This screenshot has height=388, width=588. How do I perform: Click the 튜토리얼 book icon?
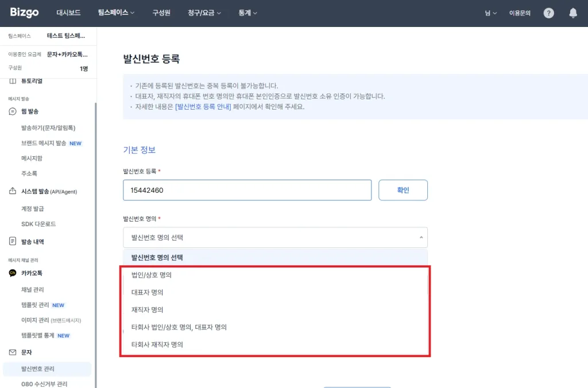click(x=13, y=81)
